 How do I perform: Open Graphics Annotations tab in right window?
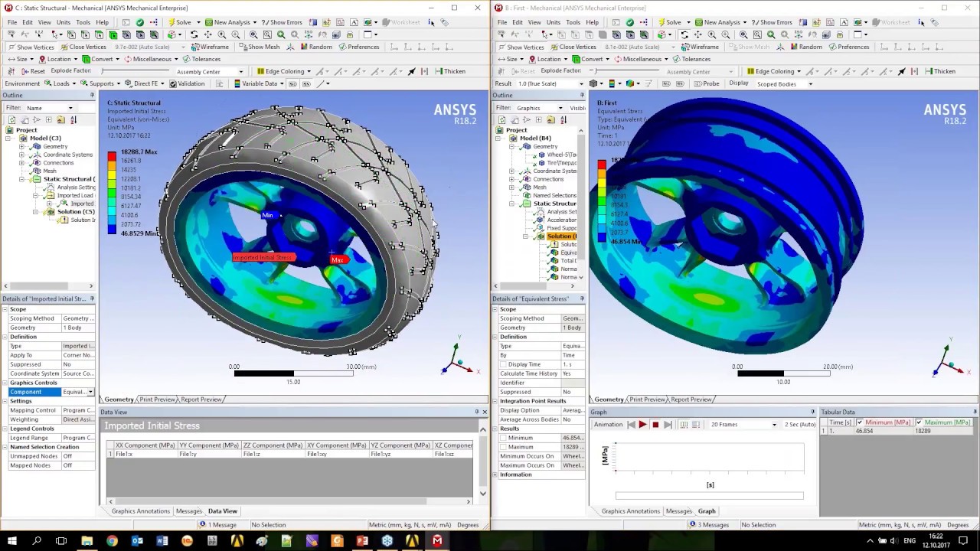630,511
